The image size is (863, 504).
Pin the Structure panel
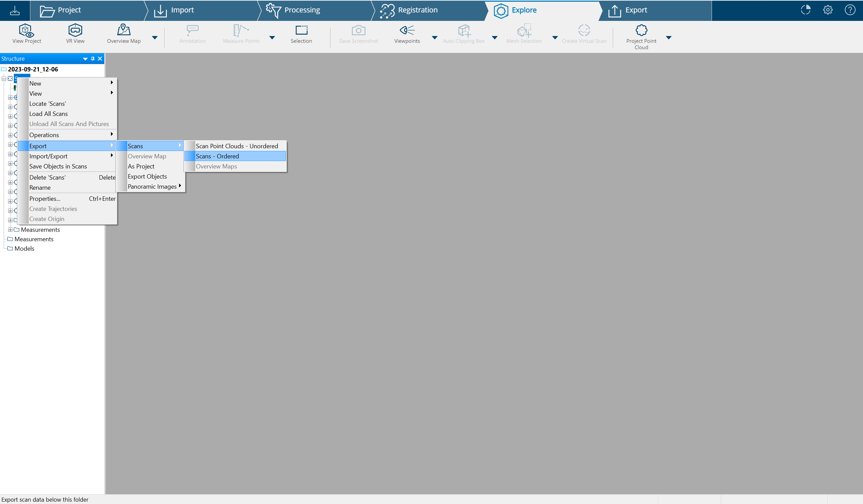[x=92, y=59]
